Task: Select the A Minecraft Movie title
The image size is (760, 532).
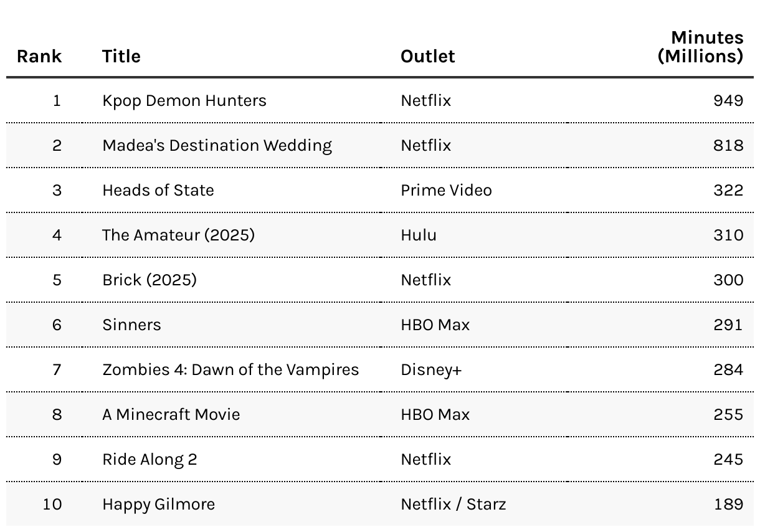Action: point(171,414)
